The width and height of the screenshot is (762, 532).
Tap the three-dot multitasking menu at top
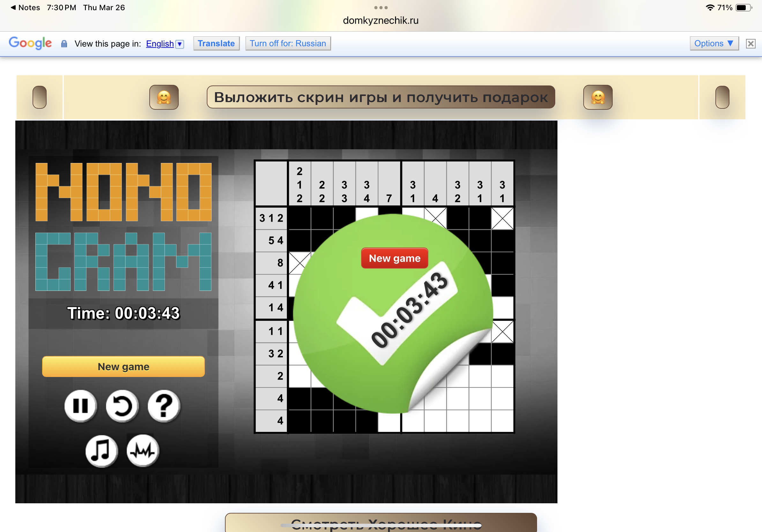pyautogui.click(x=380, y=7)
